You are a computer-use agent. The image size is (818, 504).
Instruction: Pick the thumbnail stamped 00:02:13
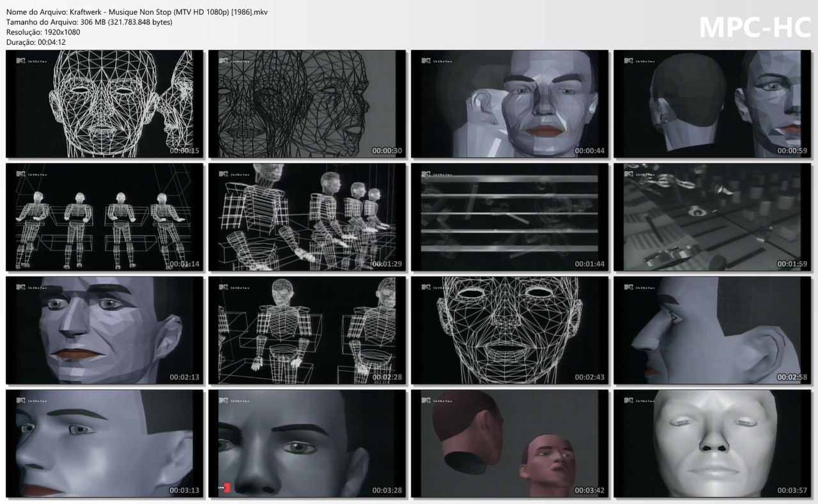[104, 330]
